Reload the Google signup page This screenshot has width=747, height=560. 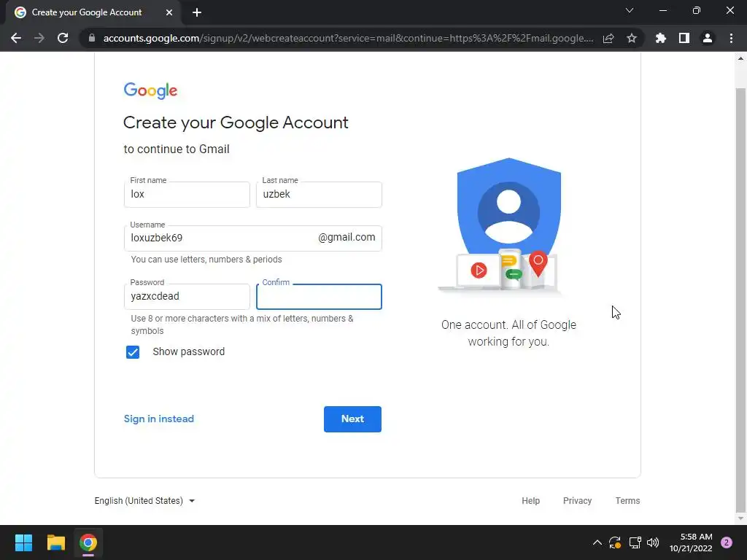point(63,38)
